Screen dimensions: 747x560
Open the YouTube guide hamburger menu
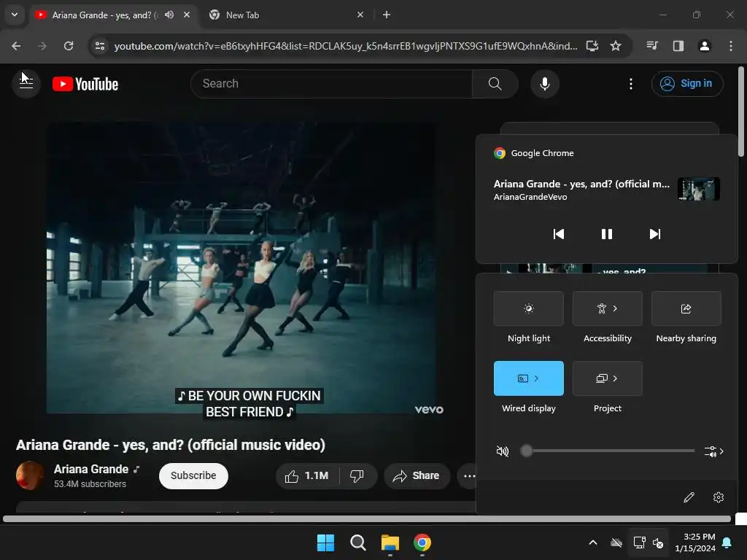pos(26,83)
